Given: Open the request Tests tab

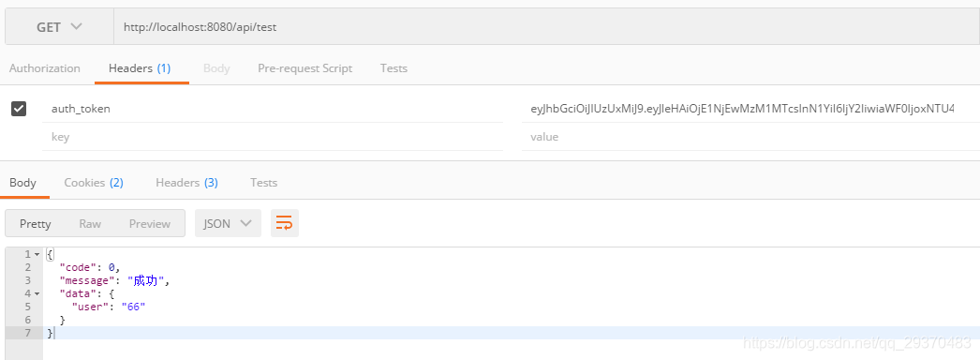Looking at the screenshot, I should (x=393, y=68).
